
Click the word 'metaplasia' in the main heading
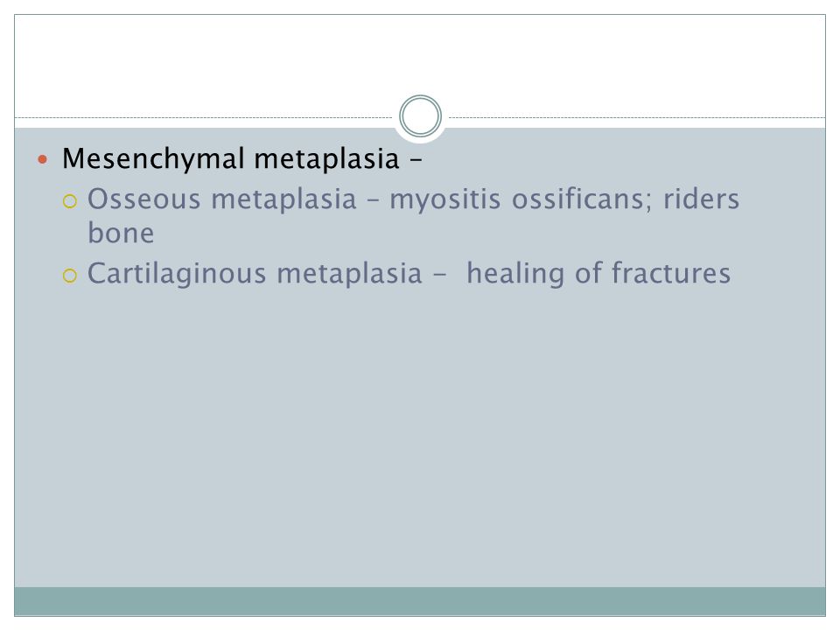(326, 159)
